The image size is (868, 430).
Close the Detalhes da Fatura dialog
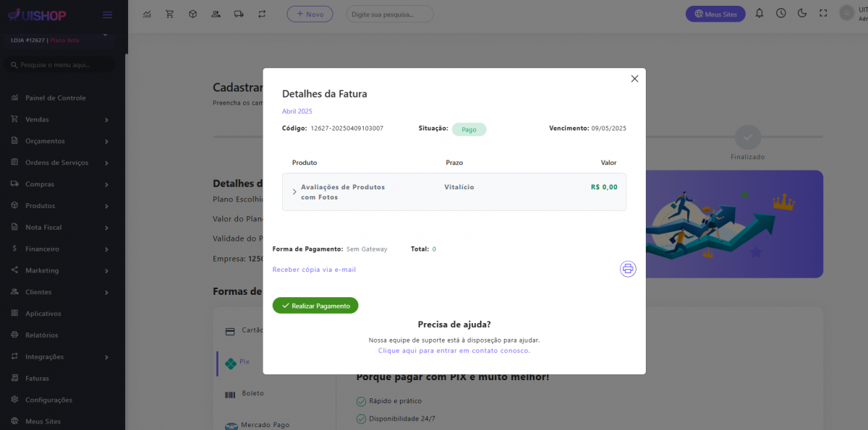coord(634,79)
